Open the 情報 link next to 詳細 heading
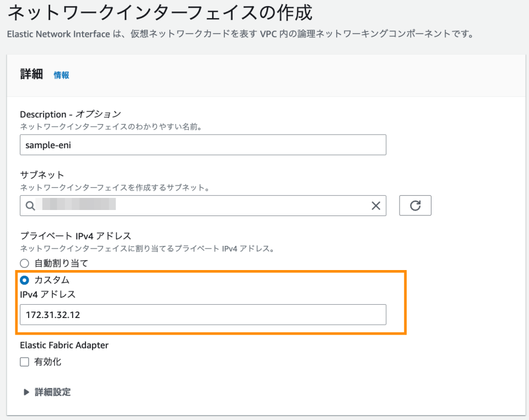The image size is (529, 420). (x=61, y=76)
